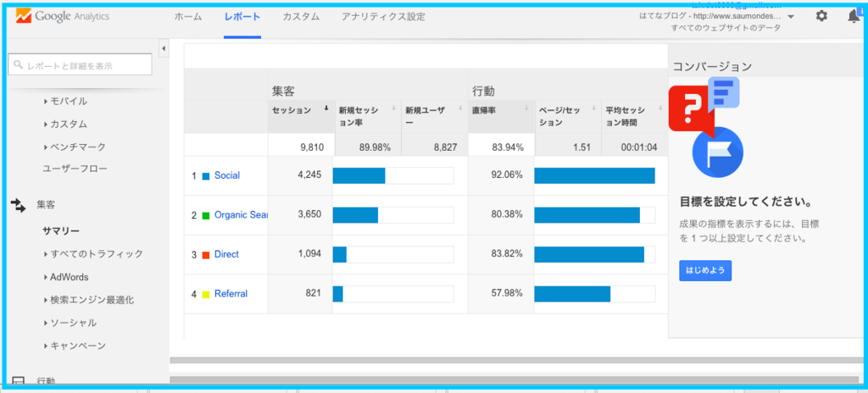Click the 集客 acquisition arrows icon
This screenshot has width=868, height=393.
coord(18,205)
